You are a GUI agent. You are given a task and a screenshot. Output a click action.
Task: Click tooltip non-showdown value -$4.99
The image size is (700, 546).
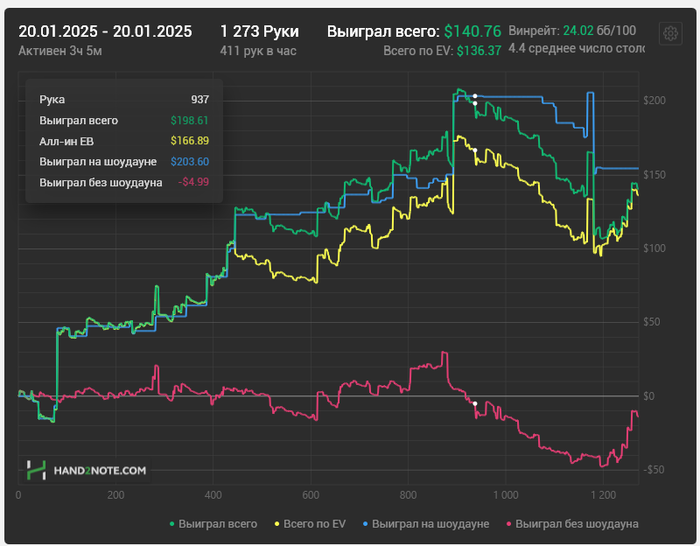tap(193, 182)
